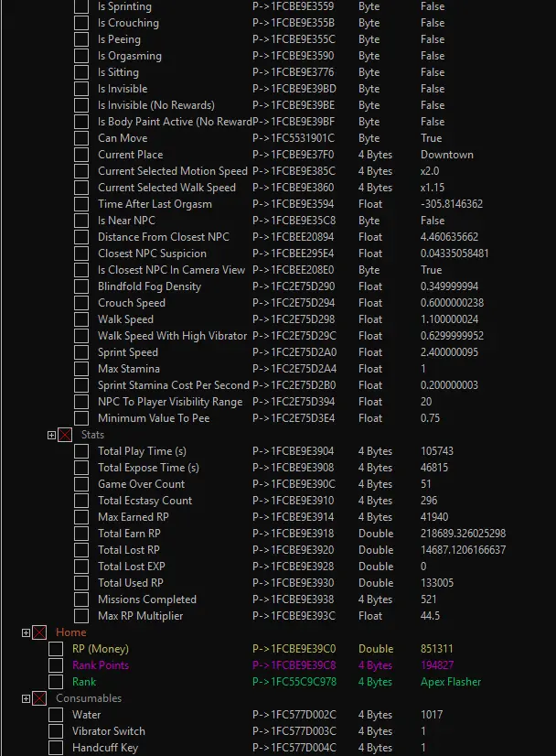Click the Total Earn RP Double type
556x756 pixels.
(x=376, y=534)
